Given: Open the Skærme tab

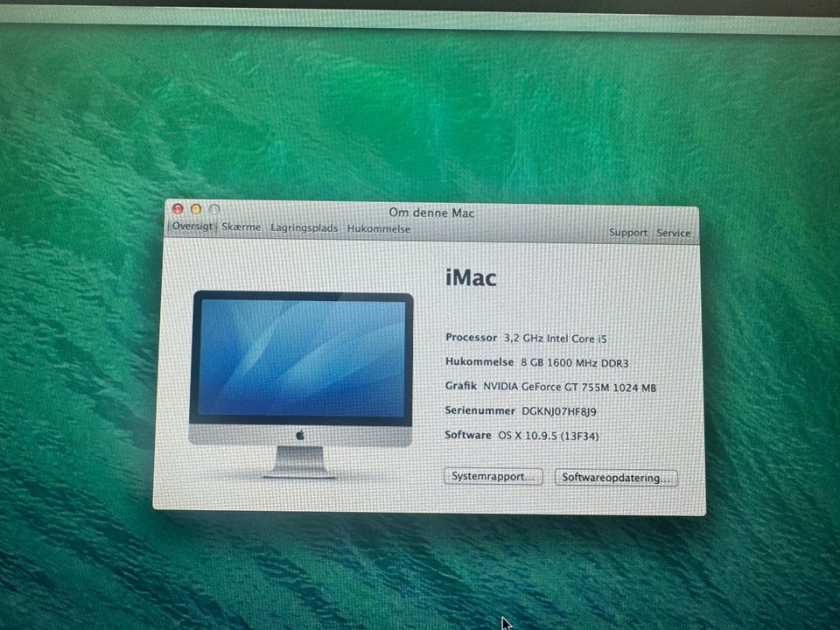Looking at the screenshot, I should (241, 227).
